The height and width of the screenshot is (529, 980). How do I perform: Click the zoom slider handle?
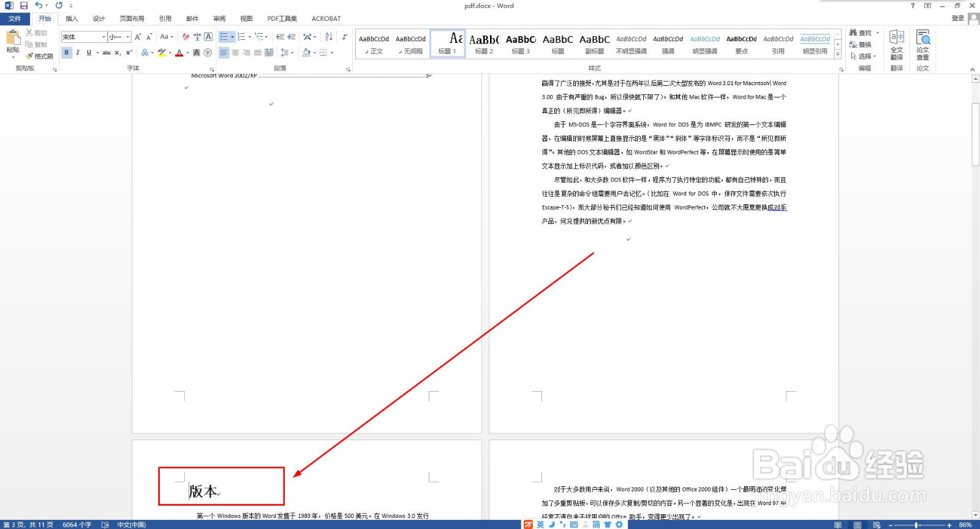(916, 525)
